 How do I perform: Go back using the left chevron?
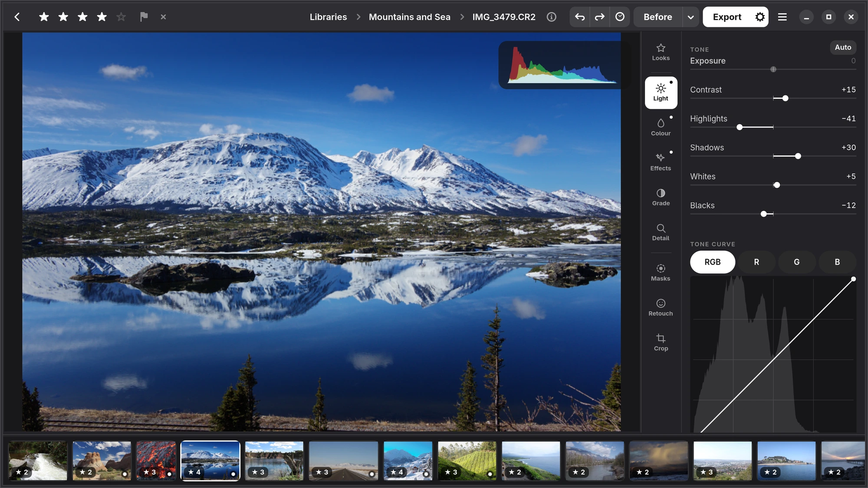click(x=17, y=17)
